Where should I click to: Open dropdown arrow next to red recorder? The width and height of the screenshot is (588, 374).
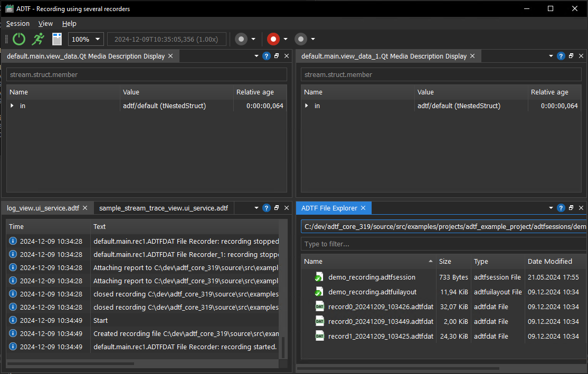click(x=286, y=39)
